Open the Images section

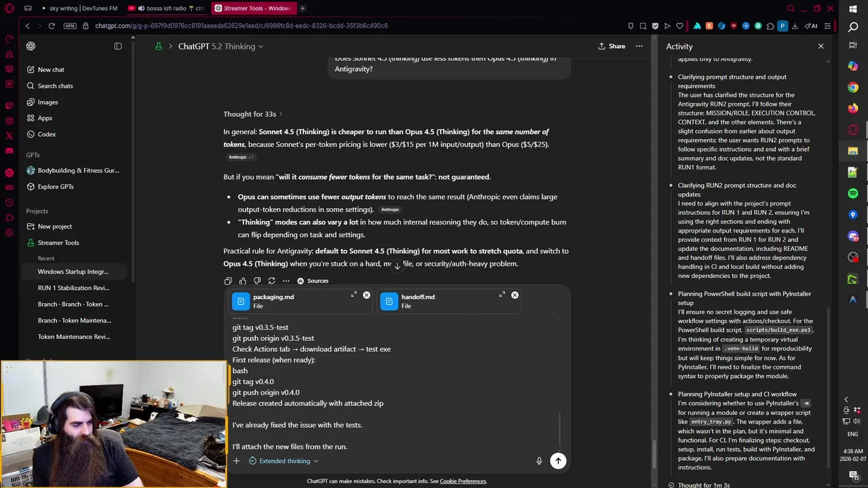[x=47, y=102]
